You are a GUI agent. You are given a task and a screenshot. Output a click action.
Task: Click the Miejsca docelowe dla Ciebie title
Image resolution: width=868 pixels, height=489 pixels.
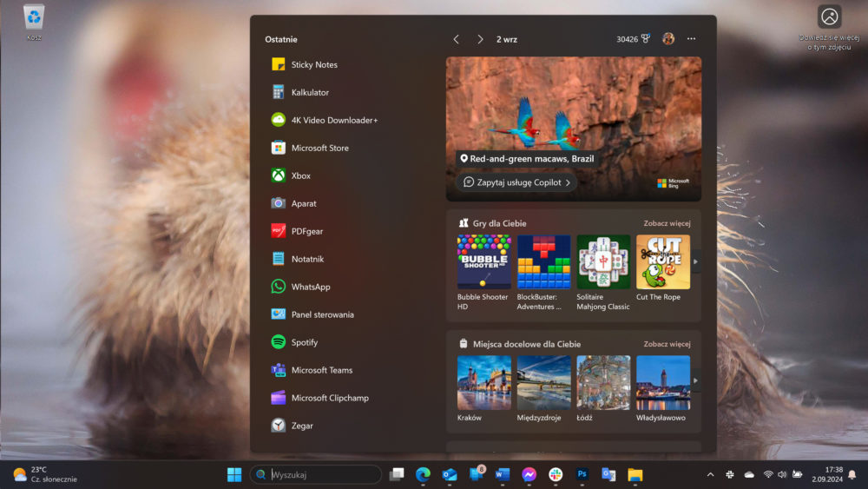tap(527, 344)
